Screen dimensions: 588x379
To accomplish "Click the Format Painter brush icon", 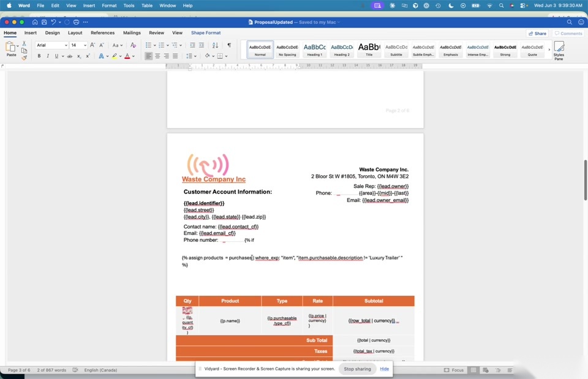I will coord(24,58).
